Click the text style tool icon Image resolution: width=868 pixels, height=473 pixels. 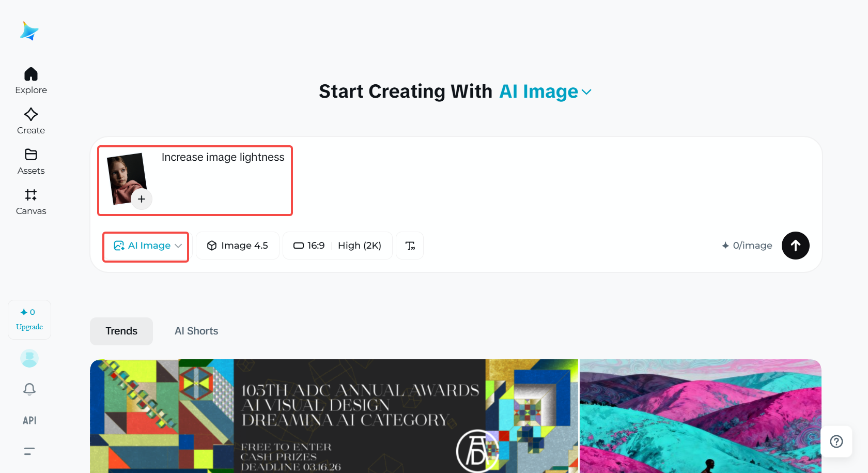(410, 246)
